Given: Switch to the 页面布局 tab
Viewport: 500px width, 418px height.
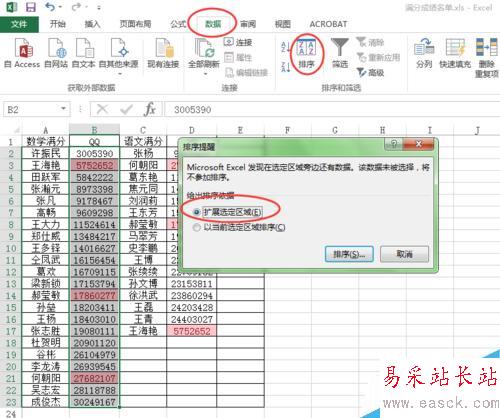Looking at the screenshot, I should point(135,24).
